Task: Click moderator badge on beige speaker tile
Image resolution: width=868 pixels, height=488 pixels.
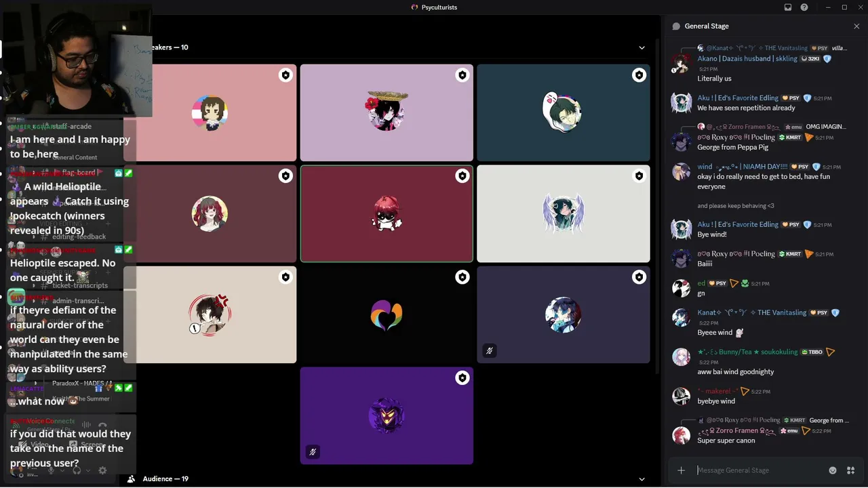Action: [x=285, y=277]
